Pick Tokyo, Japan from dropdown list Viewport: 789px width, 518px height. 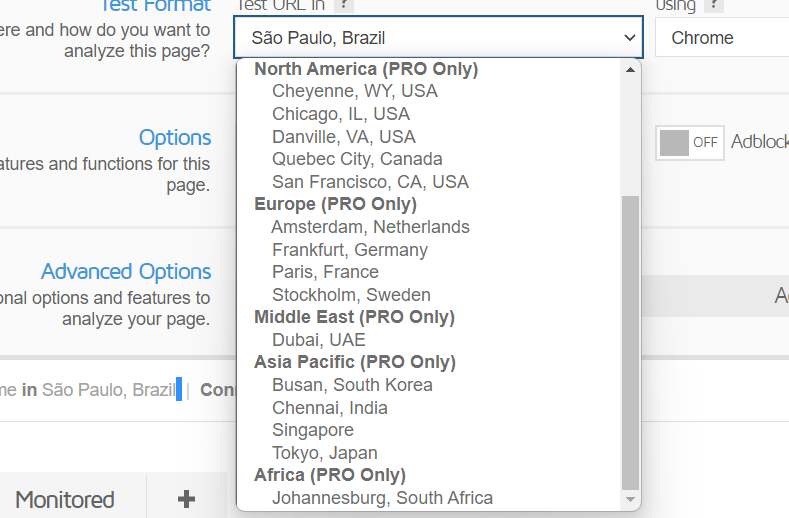[x=325, y=453]
